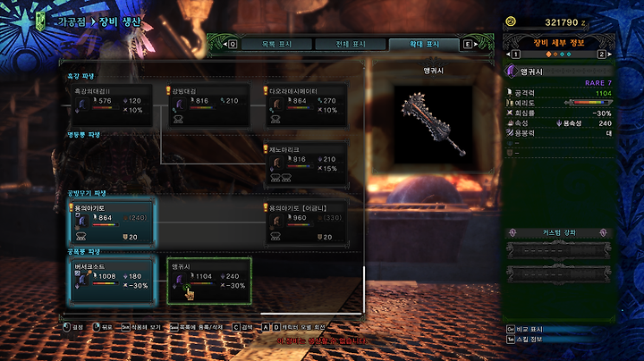
Task: Click the 제노마리크 weapon icon
Action: [276, 163]
